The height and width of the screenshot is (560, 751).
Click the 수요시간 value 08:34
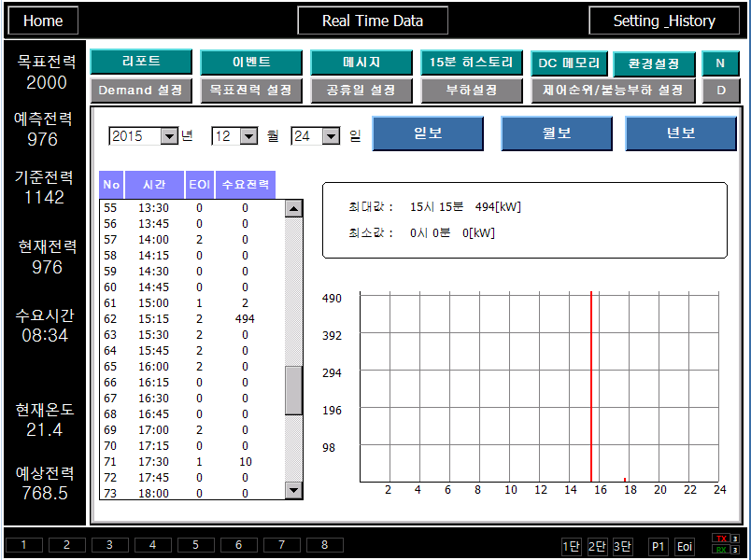point(45,335)
